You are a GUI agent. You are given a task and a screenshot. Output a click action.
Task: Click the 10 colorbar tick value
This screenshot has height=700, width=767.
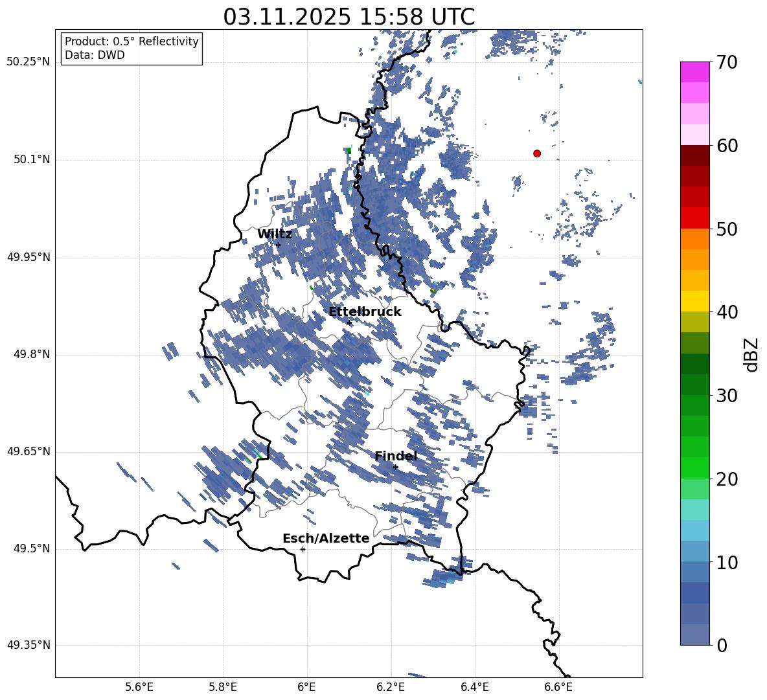tap(727, 562)
